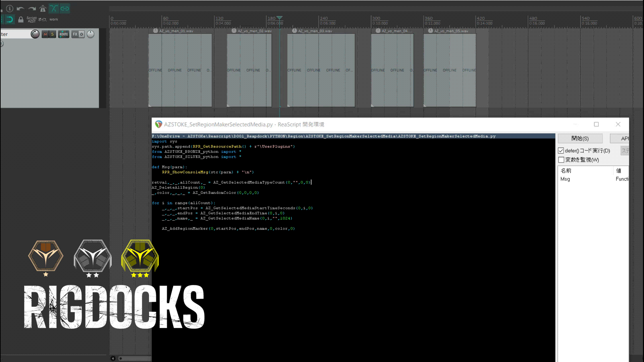Uncheck defer() コード実行(D) checkbox

561,151
